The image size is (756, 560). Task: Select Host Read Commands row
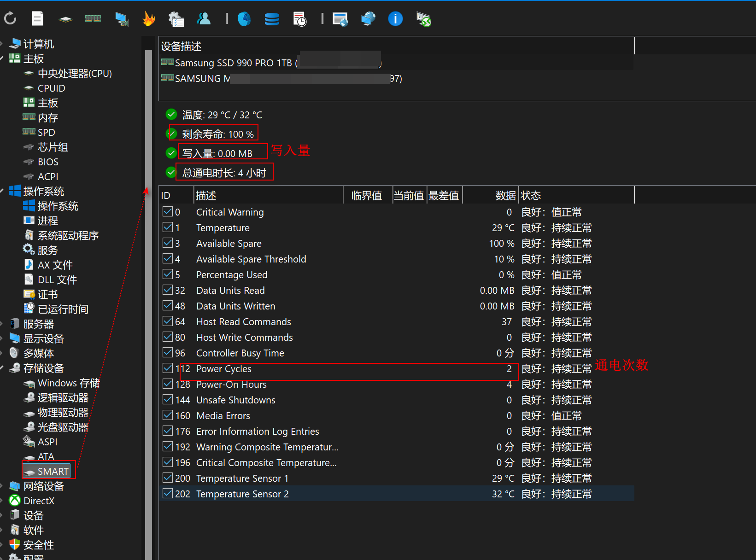coord(397,321)
